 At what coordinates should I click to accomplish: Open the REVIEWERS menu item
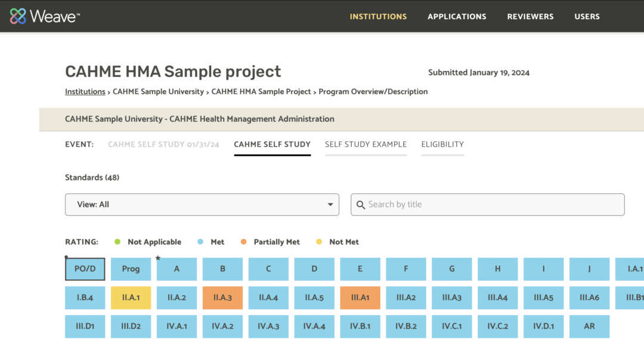530,16
